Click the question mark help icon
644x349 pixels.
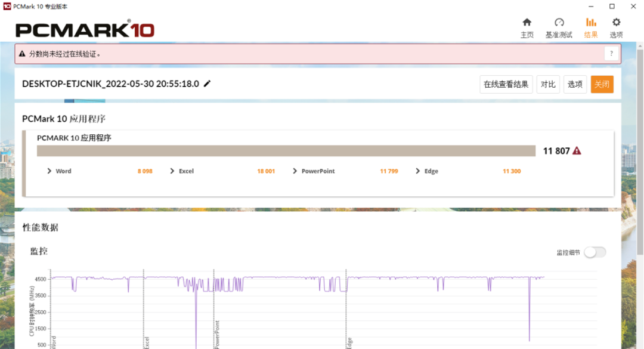click(x=611, y=54)
